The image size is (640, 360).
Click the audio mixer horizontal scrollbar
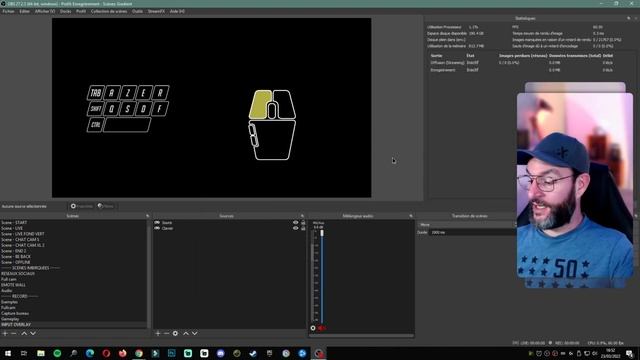[x=361, y=336]
